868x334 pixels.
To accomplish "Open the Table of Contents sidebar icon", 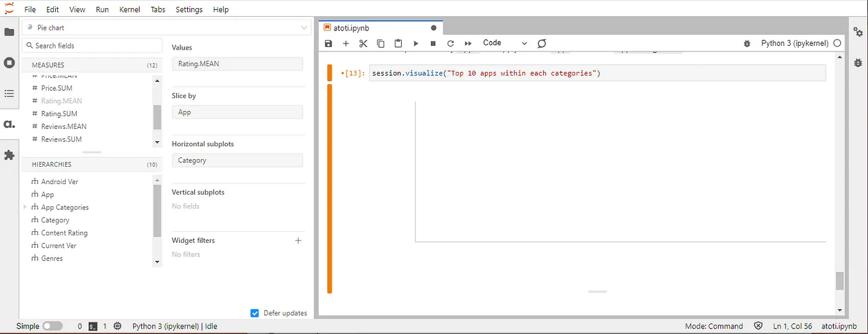I will tap(9, 94).
